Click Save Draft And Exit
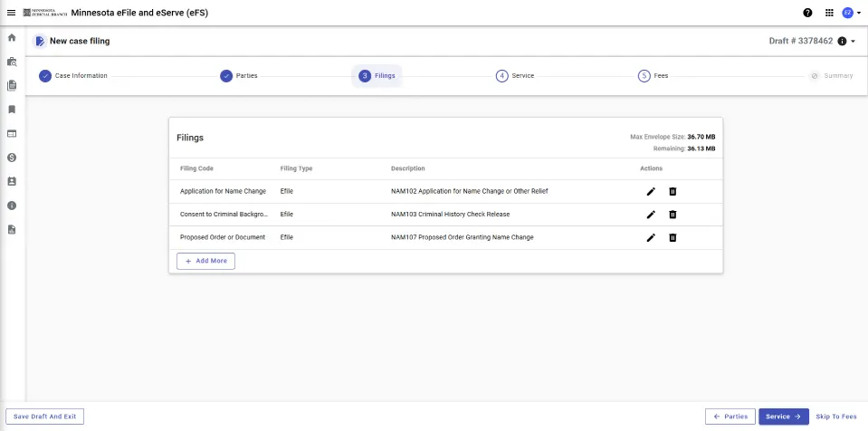868x431 pixels. pos(45,417)
